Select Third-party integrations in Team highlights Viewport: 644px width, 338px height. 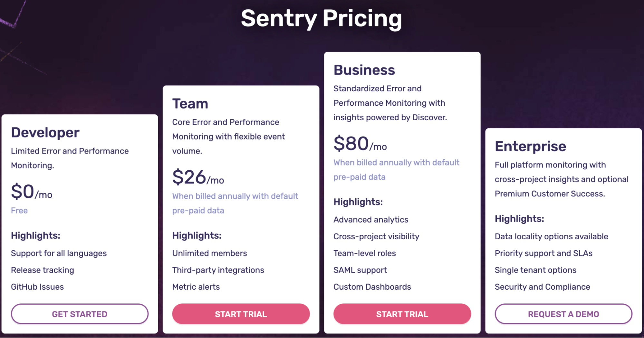click(x=218, y=270)
